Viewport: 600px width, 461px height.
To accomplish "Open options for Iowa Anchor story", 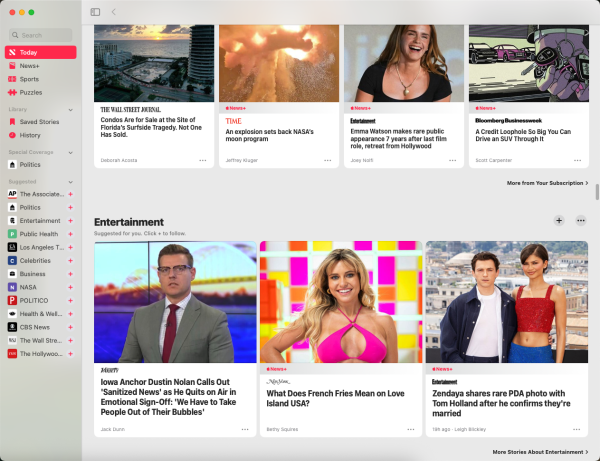I will pos(245,430).
